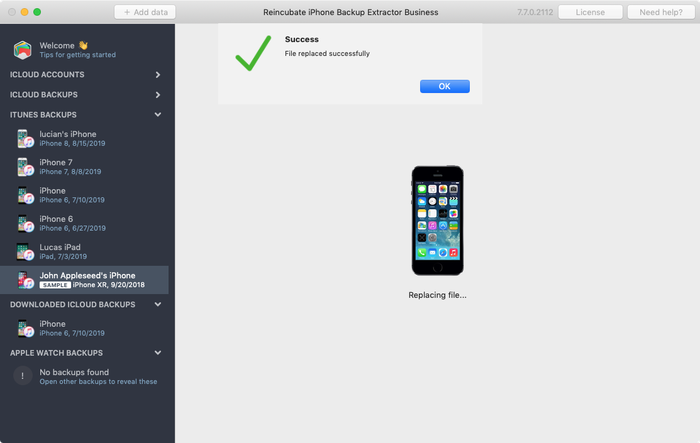Screen dimensions: 700x443
Task: Click the 'Replacing file...' status text
Action: (437, 295)
